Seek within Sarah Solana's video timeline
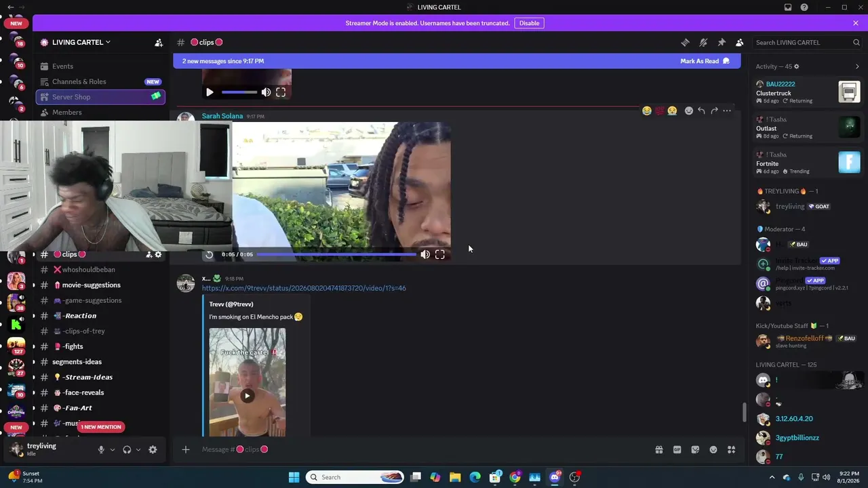 click(336, 255)
